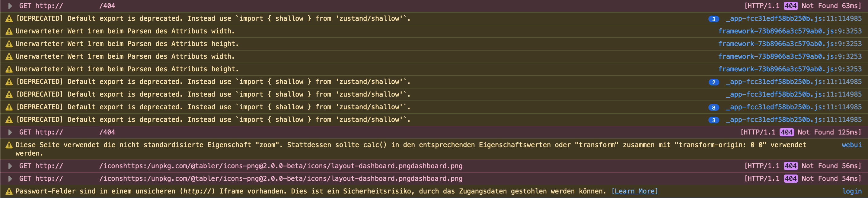
Task: Click the warning icon on the zustand deprecation message
Action: [9, 18]
